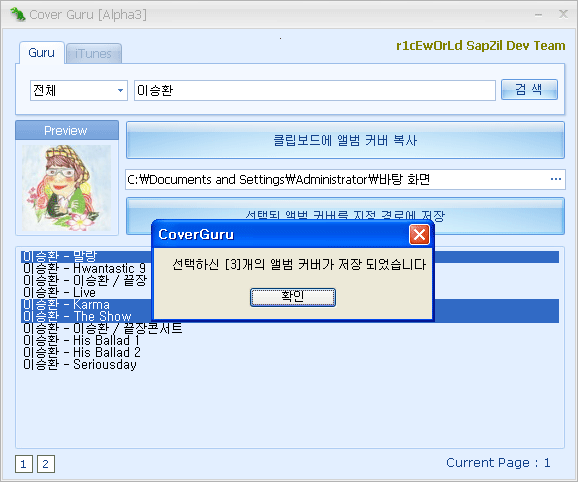
Task: Select the list row 이승환 - 말랑
Action: click(x=290, y=256)
